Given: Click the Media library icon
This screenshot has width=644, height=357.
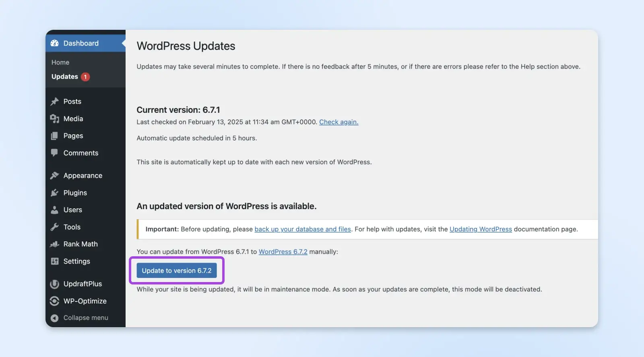Looking at the screenshot, I should coord(55,119).
